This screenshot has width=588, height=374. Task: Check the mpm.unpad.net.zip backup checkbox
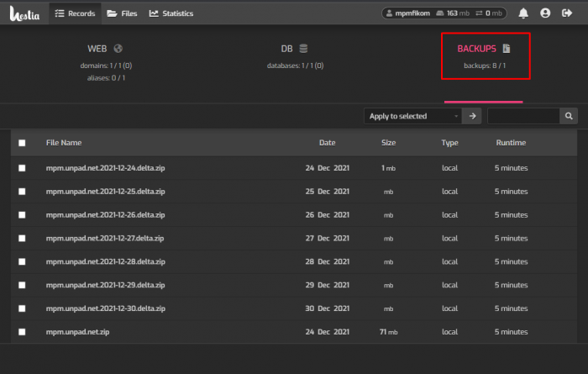(x=22, y=332)
